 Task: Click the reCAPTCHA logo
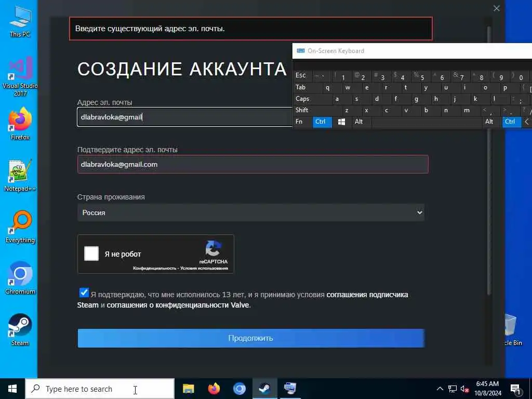(x=213, y=248)
